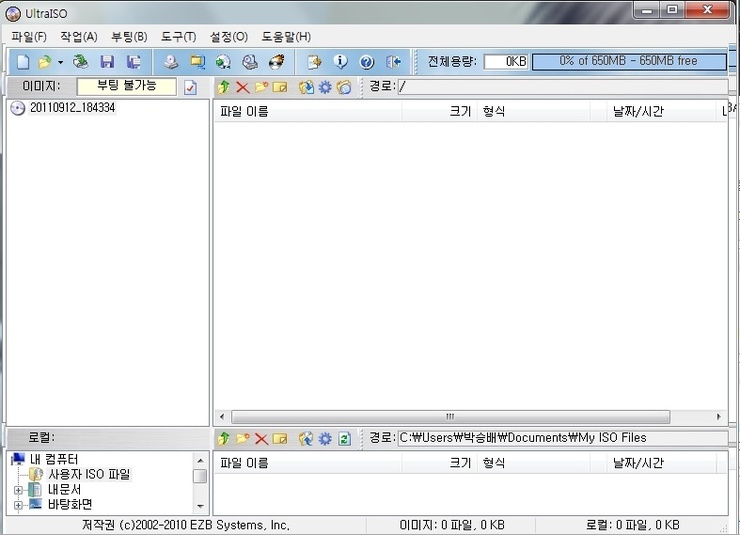Click the checkmark document icon beside 부팅 불가능
Viewport: 740px width, 535px height.
(190, 87)
